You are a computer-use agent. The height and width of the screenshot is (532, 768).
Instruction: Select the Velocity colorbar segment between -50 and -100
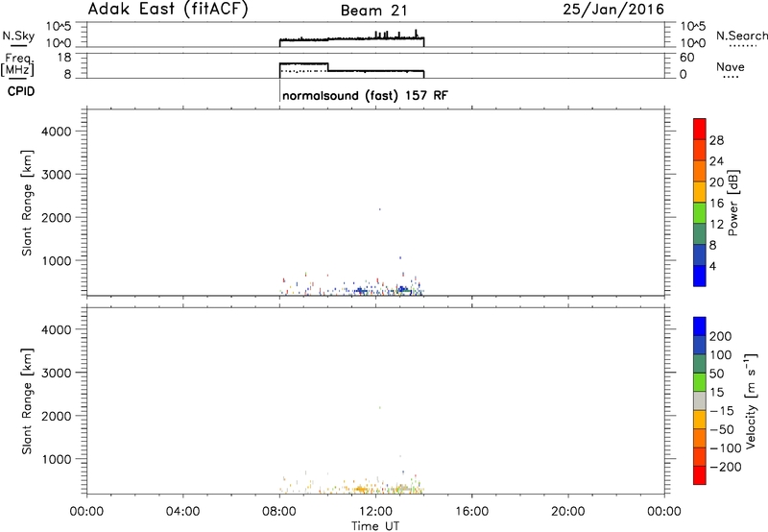pos(700,439)
